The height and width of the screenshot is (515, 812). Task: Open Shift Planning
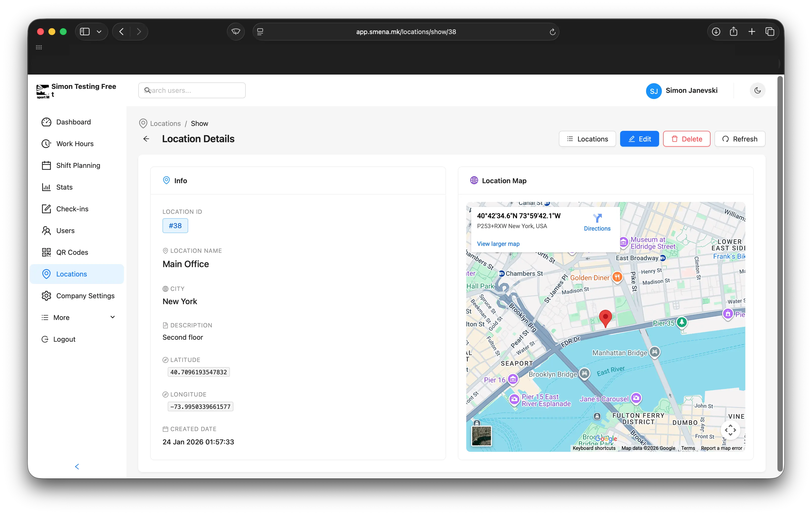pyautogui.click(x=78, y=165)
